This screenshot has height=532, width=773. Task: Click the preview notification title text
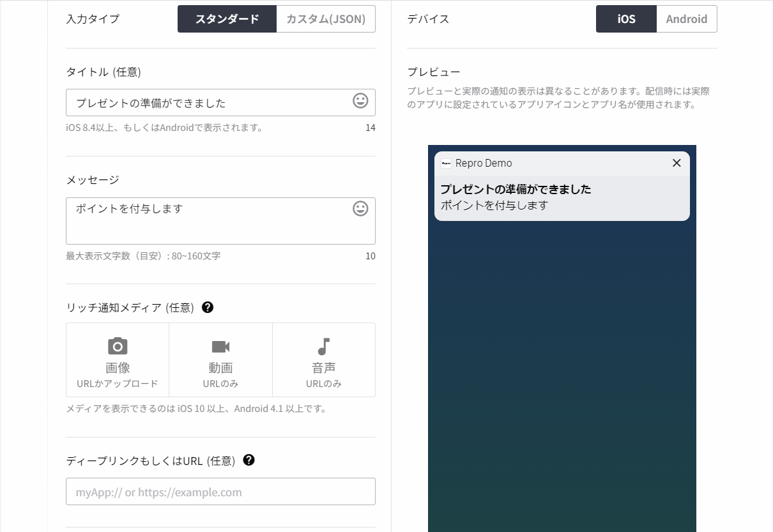click(x=516, y=189)
